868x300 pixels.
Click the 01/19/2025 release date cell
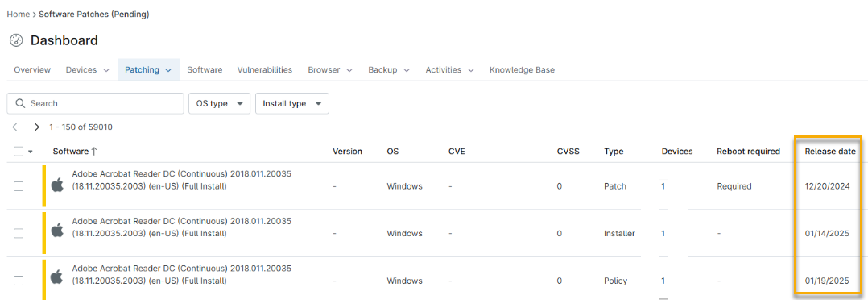(x=827, y=281)
